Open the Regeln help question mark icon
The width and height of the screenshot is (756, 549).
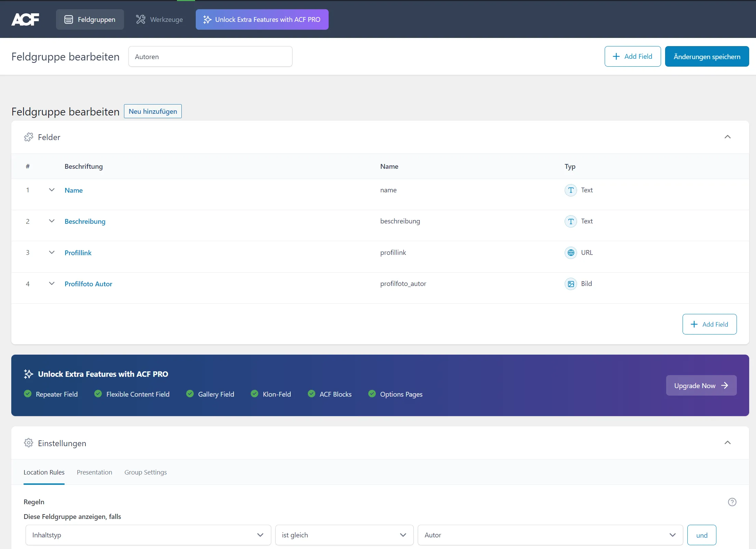point(732,502)
